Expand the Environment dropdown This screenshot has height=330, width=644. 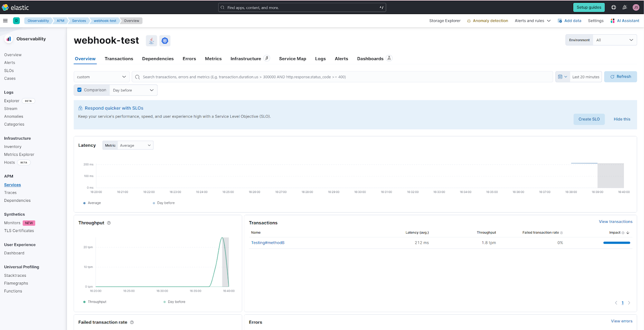tap(614, 40)
